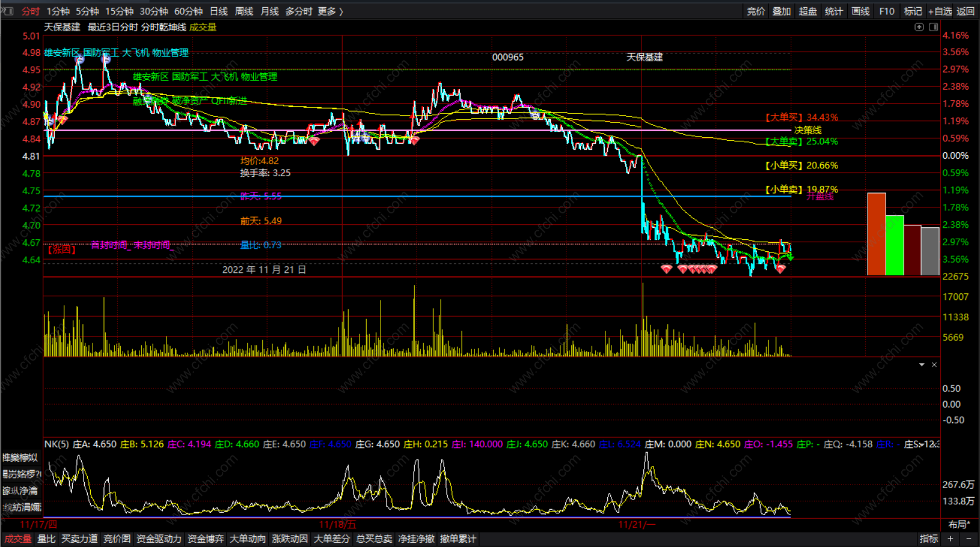980x547 pixels.
Task: Click the 最近3日分时 chart label
Action: pos(112,27)
